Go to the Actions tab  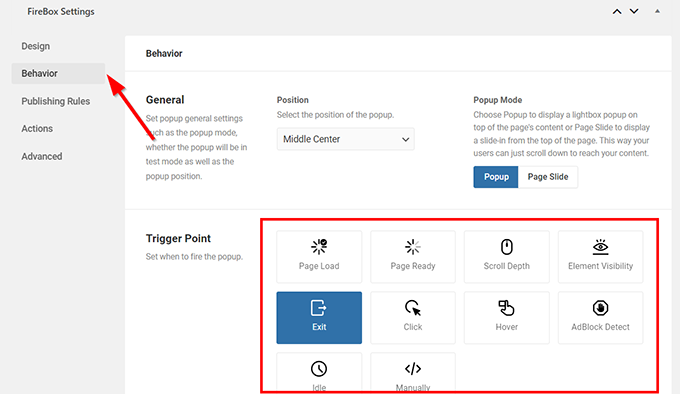pyautogui.click(x=37, y=128)
